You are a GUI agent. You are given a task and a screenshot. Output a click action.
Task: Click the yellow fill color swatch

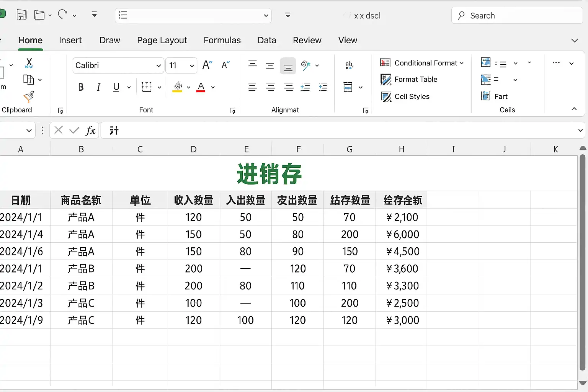[x=178, y=87]
